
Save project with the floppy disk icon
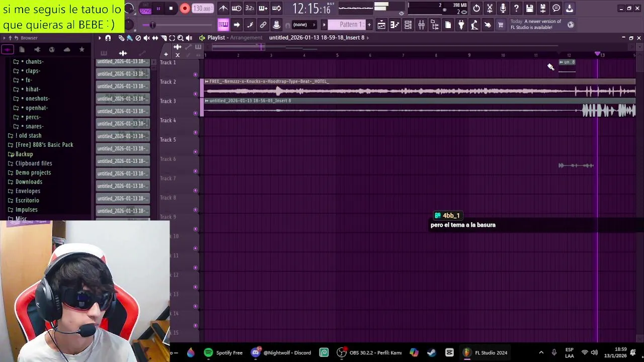coord(530,8)
